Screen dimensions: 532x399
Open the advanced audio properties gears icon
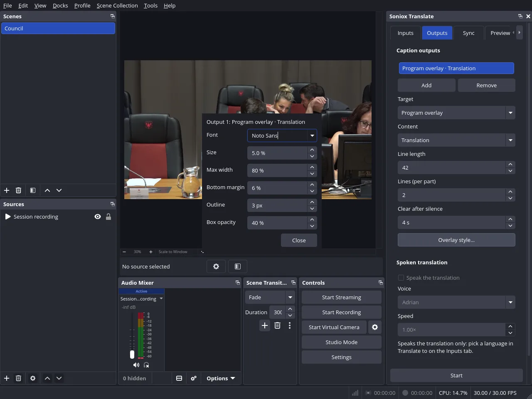(x=194, y=378)
